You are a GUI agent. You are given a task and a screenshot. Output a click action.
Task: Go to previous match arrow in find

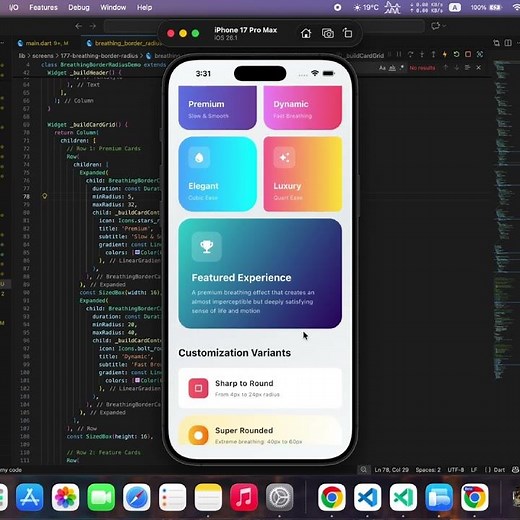(445, 68)
